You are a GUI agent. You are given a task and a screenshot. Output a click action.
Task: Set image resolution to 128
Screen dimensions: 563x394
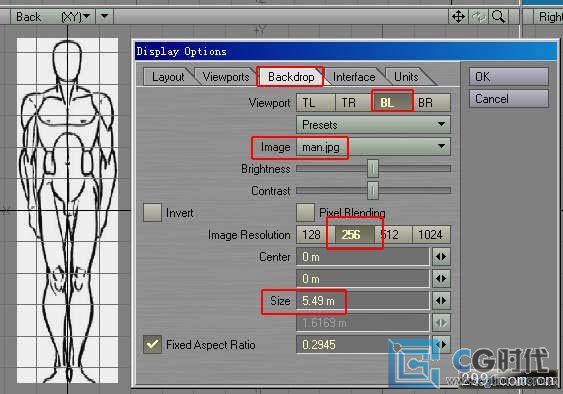(x=315, y=235)
